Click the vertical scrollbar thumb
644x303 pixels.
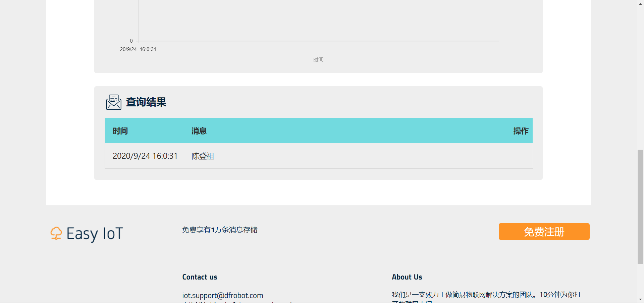[x=640, y=207]
